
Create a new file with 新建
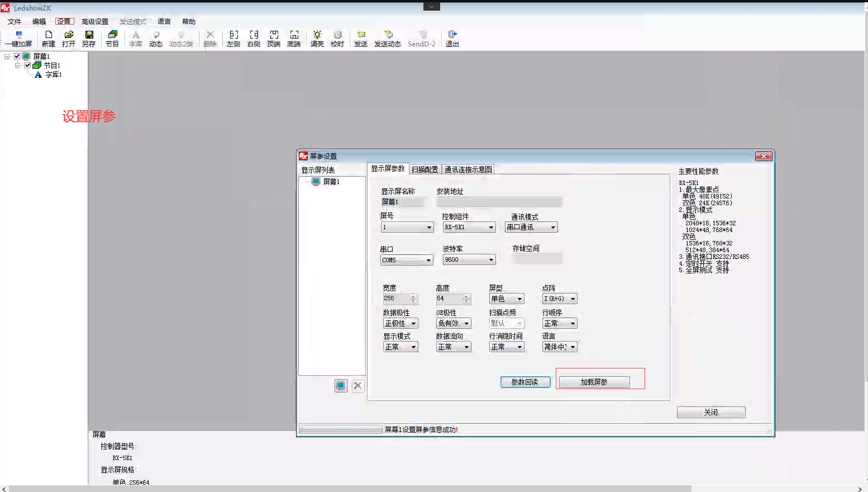[x=49, y=39]
